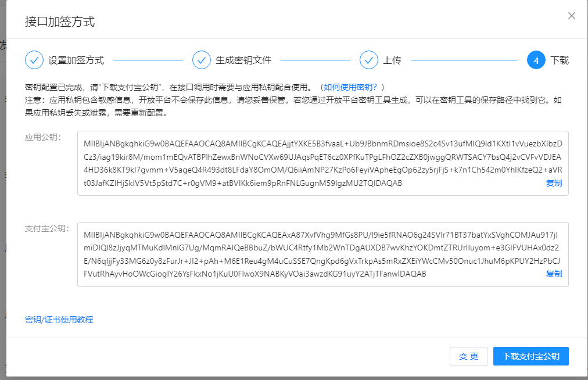Viewport: 588px width, 380px height.
Task: Click the X icon to close the dialog
Action: 571,16
